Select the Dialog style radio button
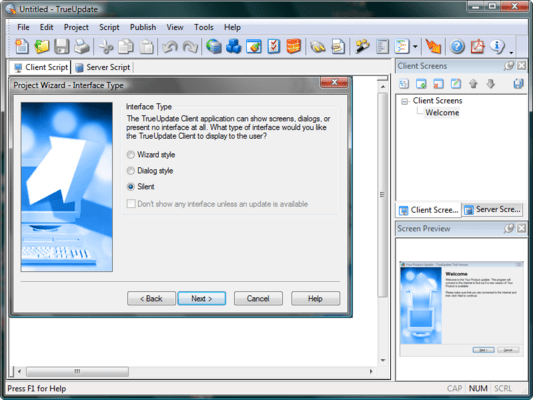The image size is (533, 400). (x=131, y=171)
